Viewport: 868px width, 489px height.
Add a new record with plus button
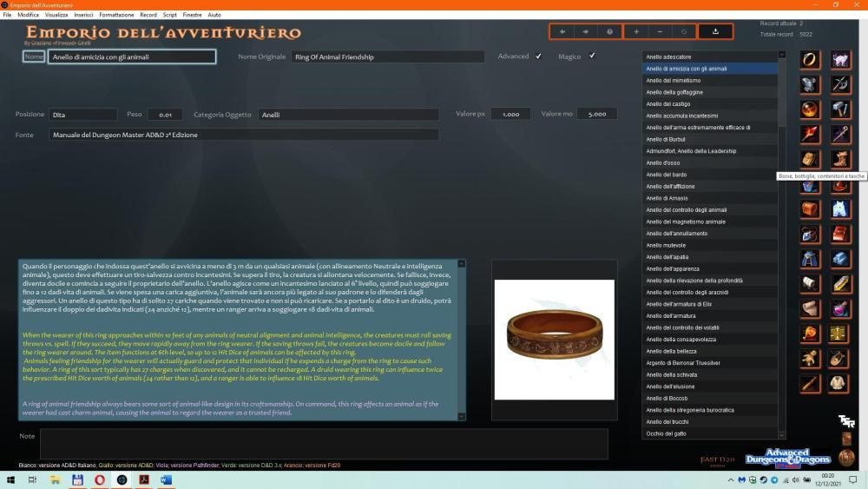pos(636,32)
